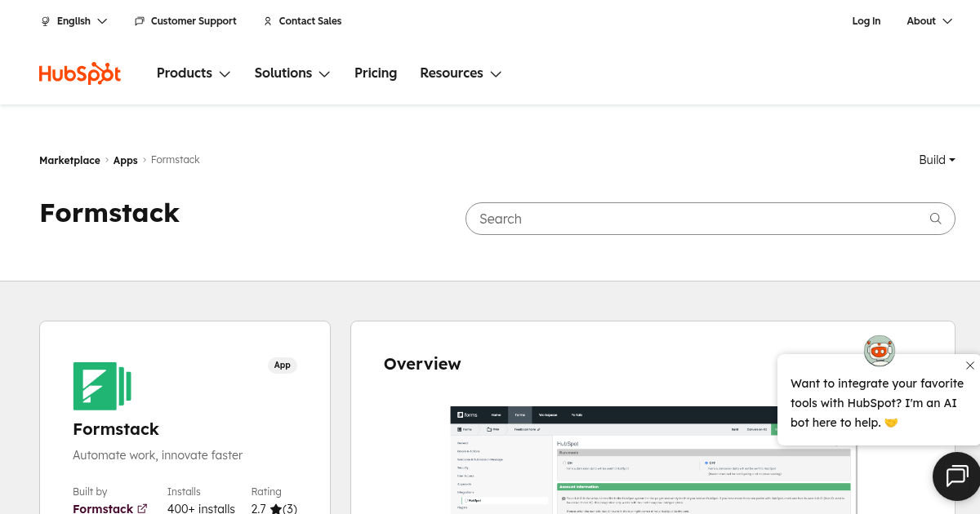This screenshot has width=980, height=514.
Task: Click the App badge label
Action: coord(283,365)
